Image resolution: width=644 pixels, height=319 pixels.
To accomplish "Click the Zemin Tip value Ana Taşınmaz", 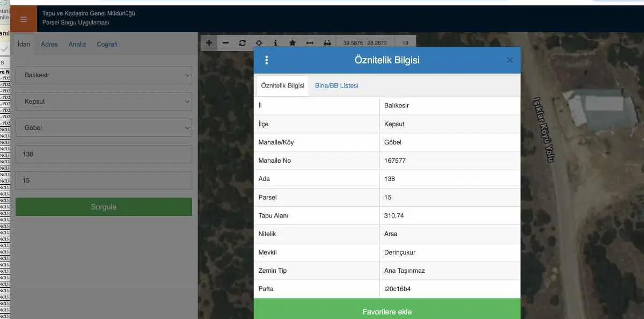I will pyautogui.click(x=405, y=271).
